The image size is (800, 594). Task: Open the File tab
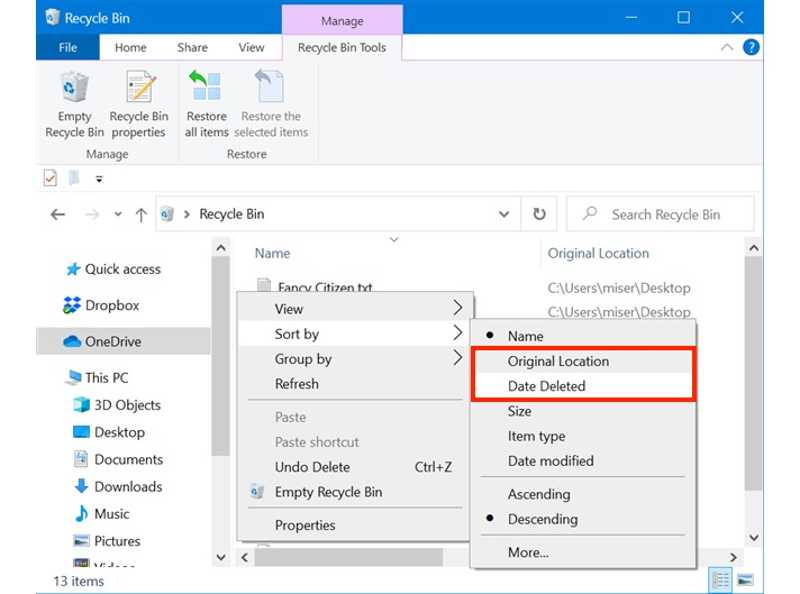[68, 47]
